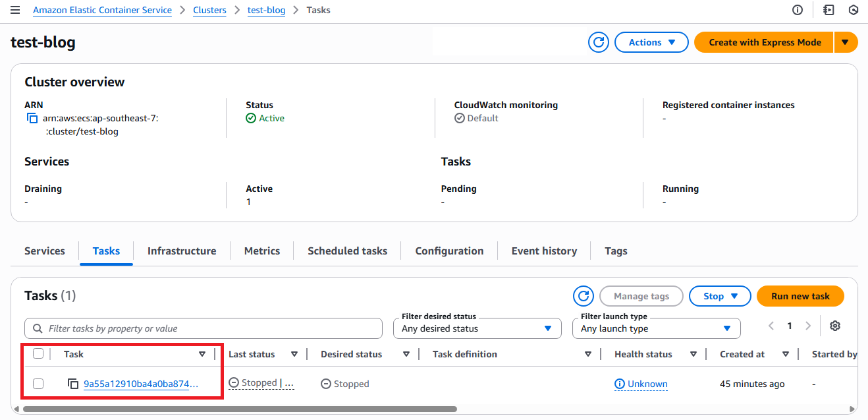Expand the Actions dropdown
868x420 pixels.
[651, 42]
